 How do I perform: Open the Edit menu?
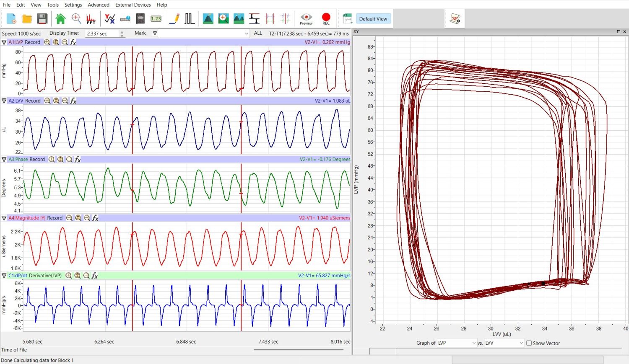21,5
